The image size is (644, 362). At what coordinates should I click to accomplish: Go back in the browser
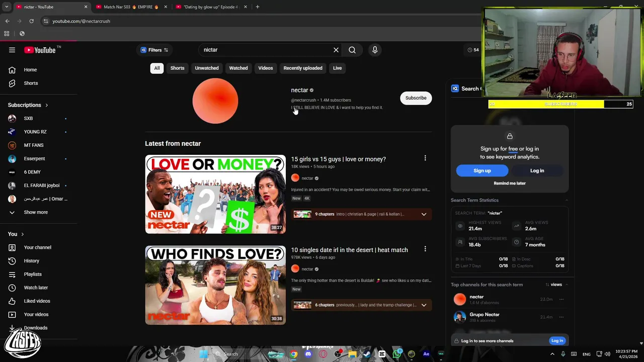pos(7,21)
